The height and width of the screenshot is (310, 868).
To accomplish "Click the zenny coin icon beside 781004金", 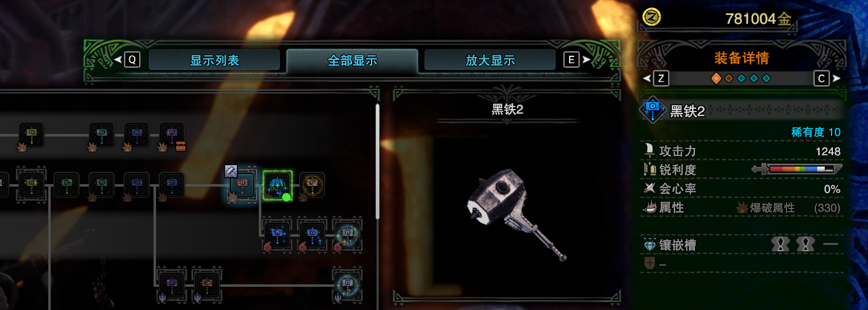I will (654, 18).
